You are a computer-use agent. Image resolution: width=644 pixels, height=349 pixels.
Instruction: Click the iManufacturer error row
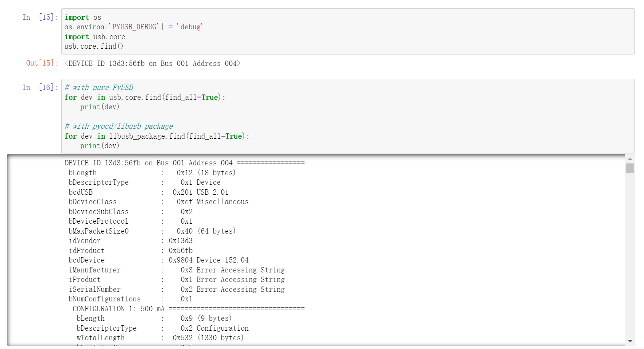(x=177, y=270)
